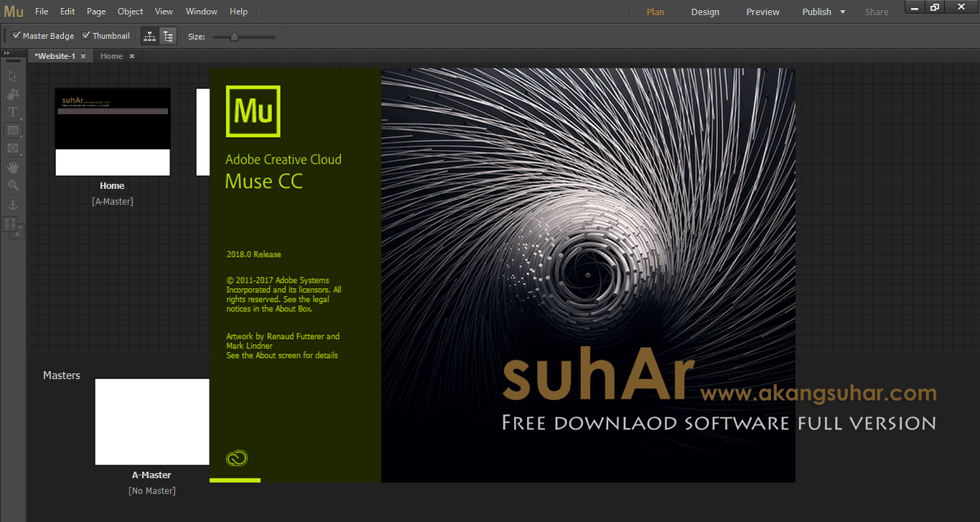Open the Object menu
The height and width of the screenshot is (522, 980).
click(x=130, y=11)
